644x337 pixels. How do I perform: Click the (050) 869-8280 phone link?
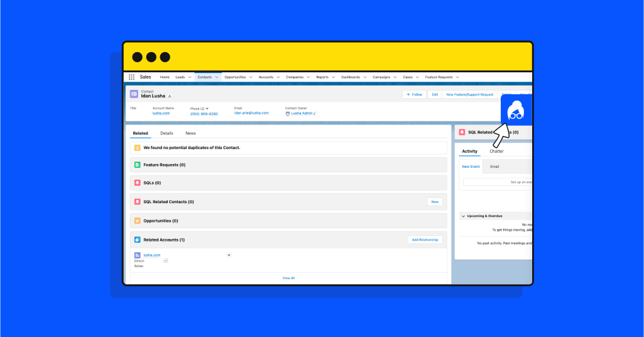pyautogui.click(x=204, y=114)
